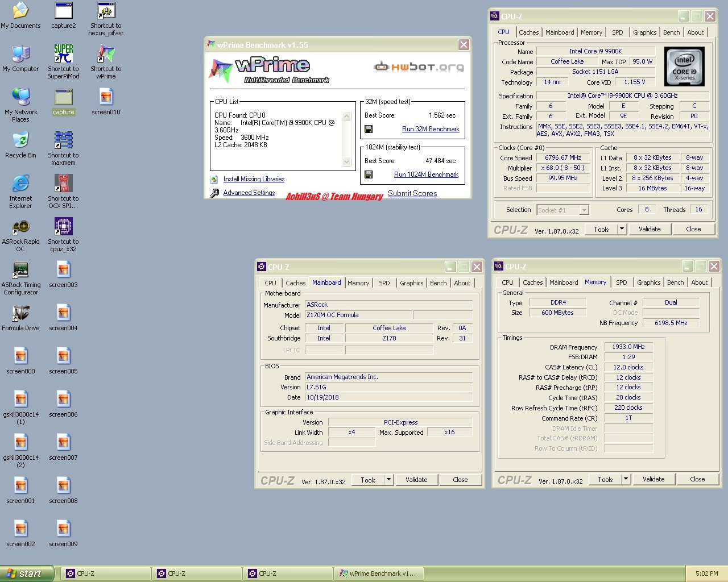Open the Windows start button
This screenshot has height=582, width=728.
(27, 573)
